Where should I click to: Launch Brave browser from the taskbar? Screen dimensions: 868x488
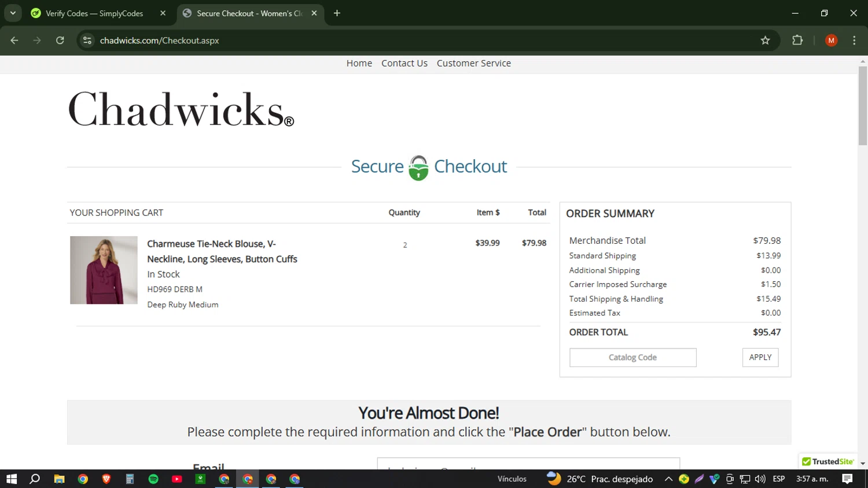tap(106, 479)
